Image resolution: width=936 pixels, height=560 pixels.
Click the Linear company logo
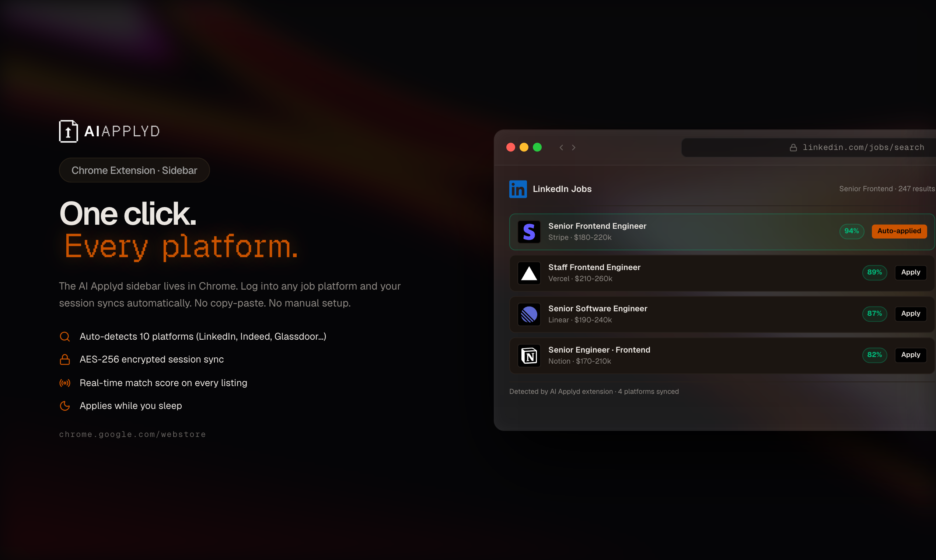(x=529, y=314)
